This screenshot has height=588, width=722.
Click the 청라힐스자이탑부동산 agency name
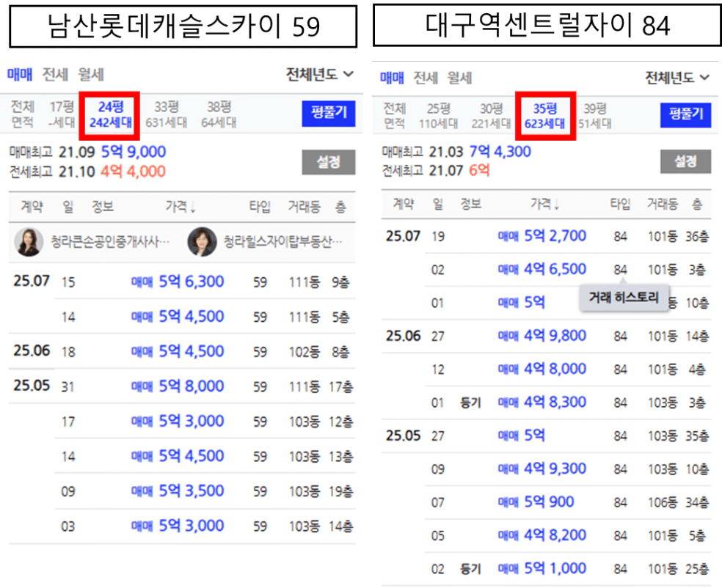[282, 241]
